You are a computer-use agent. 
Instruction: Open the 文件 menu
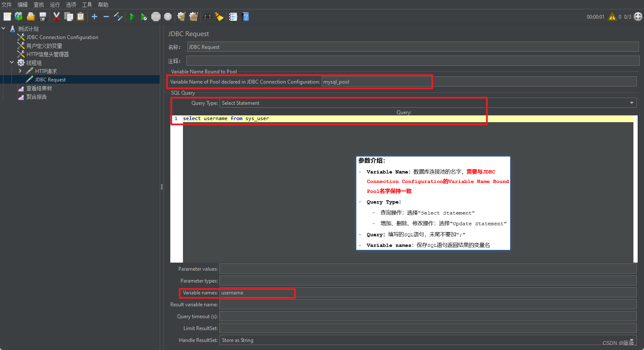pyautogui.click(x=7, y=5)
